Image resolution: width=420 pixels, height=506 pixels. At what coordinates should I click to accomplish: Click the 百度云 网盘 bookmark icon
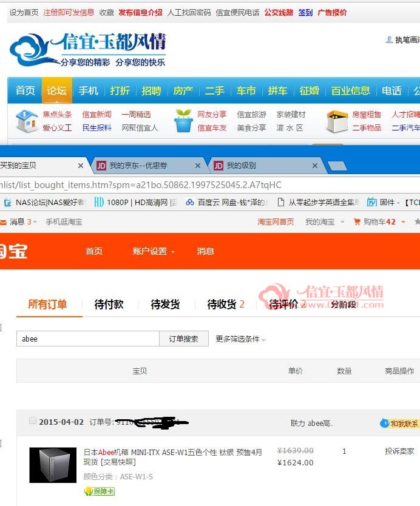190,202
